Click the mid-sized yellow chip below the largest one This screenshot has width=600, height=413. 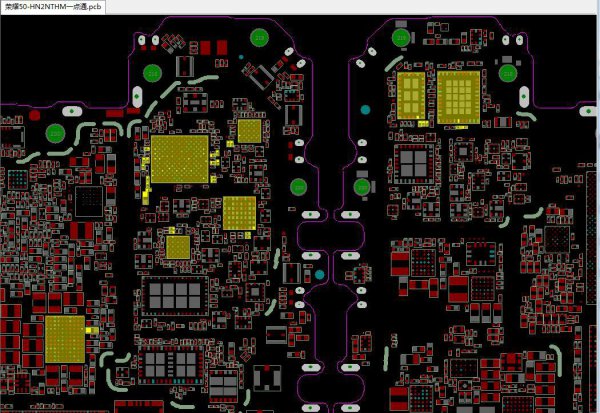238,212
